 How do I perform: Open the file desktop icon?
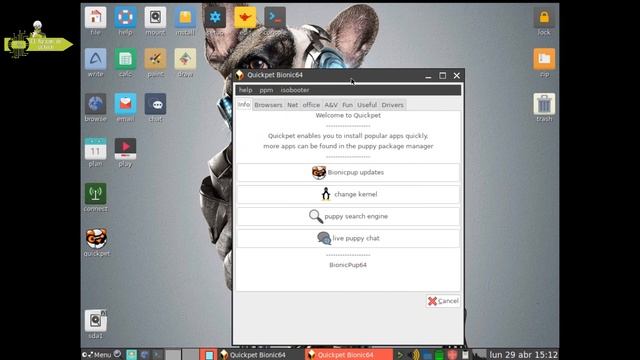click(96, 17)
